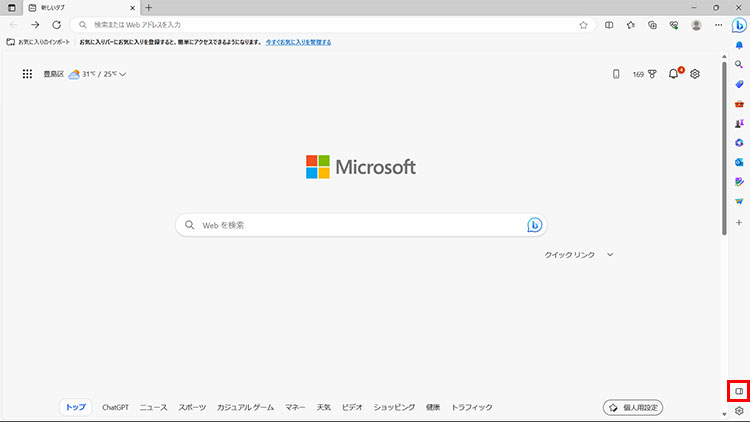Toggle split screen view in toolbar
750x422 pixels.
pyautogui.click(x=609, y=25)
